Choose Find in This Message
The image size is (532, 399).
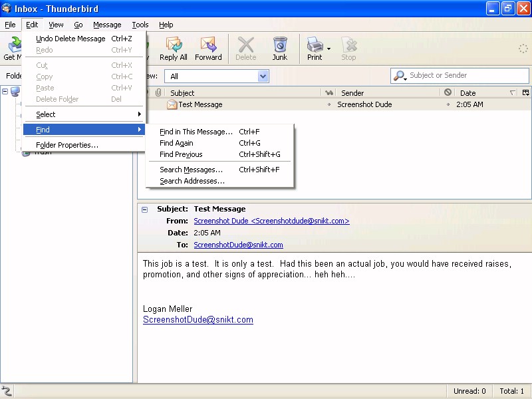219,132
